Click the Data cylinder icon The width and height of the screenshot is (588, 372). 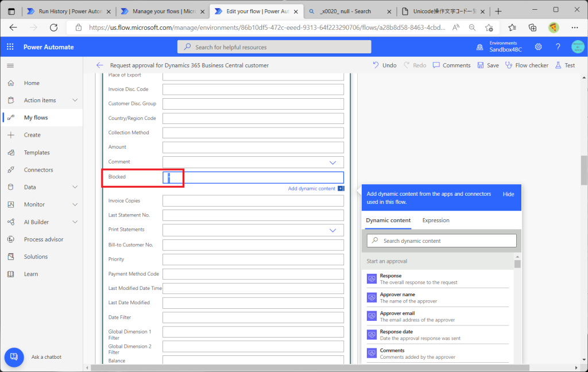11,187
